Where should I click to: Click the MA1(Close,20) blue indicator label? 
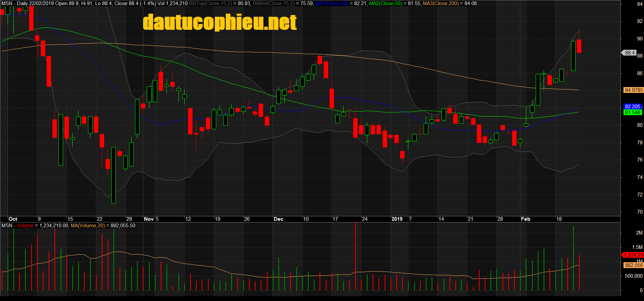(x=332, y=3)
